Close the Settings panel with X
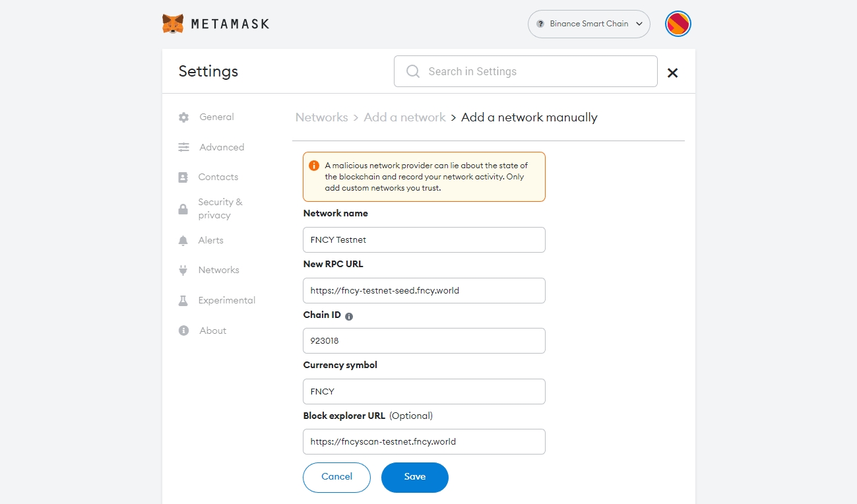This screenshot has width=857, height=504. [x=672, y=73]
